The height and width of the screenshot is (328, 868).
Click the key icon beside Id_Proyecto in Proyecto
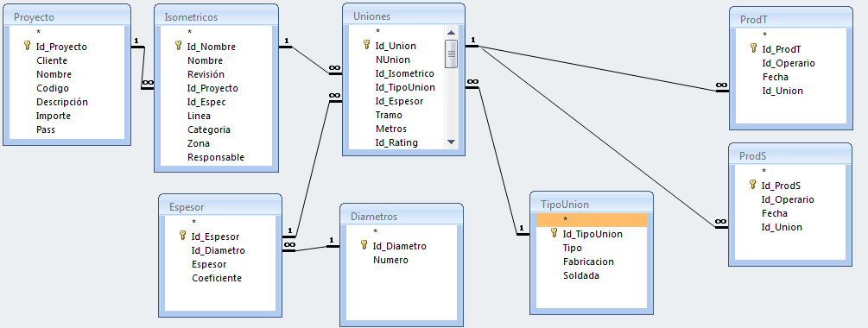pyautogui.click(x=27, y=46)
